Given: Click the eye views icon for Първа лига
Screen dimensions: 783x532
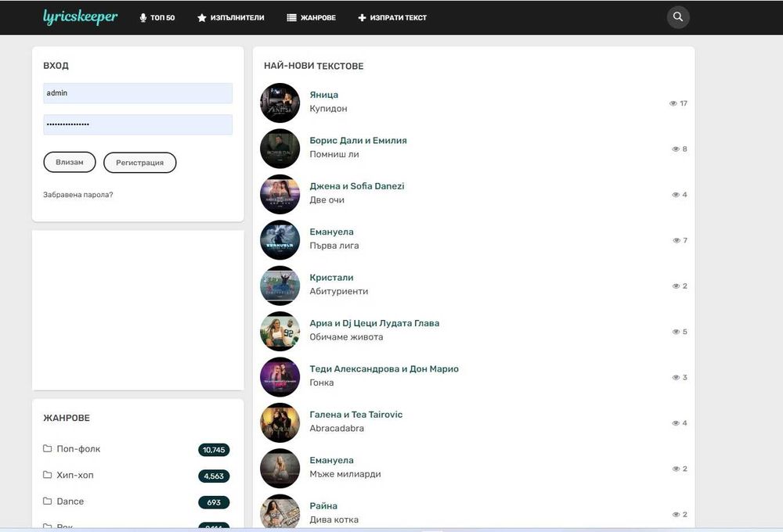Looking at the screenshot, I should click(x=677, y=240).
